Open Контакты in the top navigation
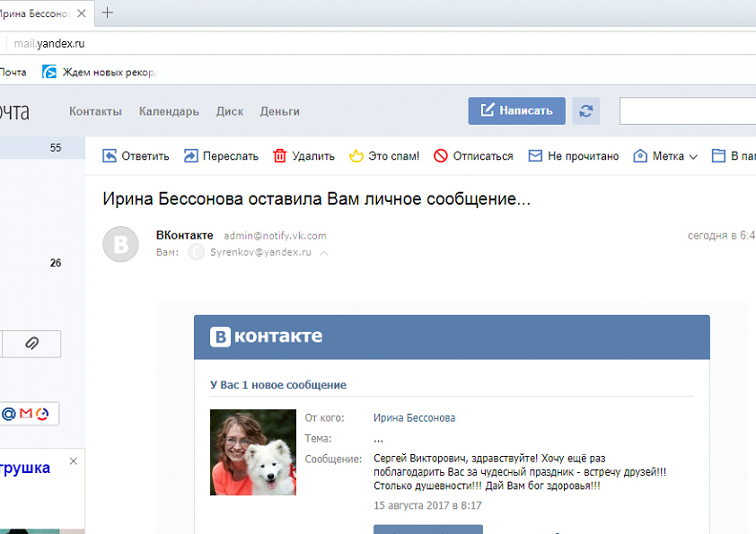Screen dimensions: 756x534 (x=95, y=111)
